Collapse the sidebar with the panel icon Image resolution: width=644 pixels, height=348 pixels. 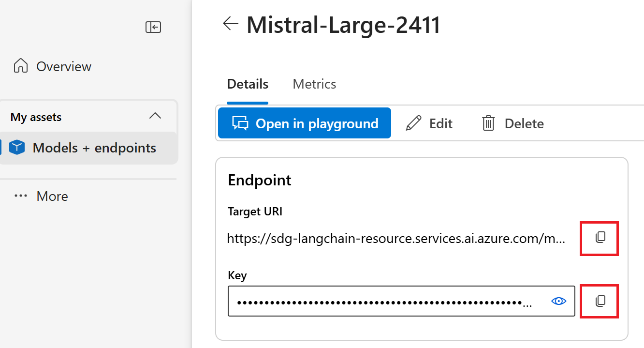tap(153, 27)
